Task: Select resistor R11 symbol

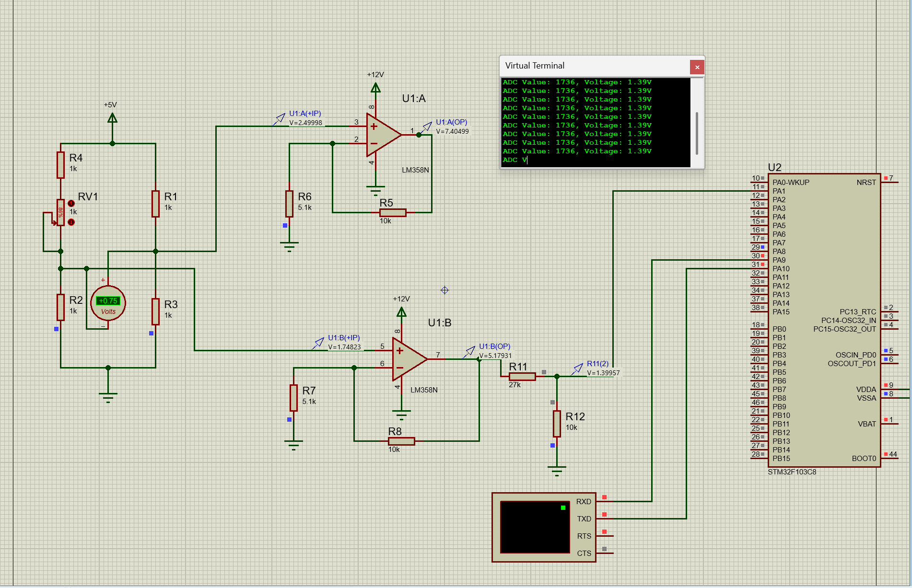Action: tap(522, 376)
